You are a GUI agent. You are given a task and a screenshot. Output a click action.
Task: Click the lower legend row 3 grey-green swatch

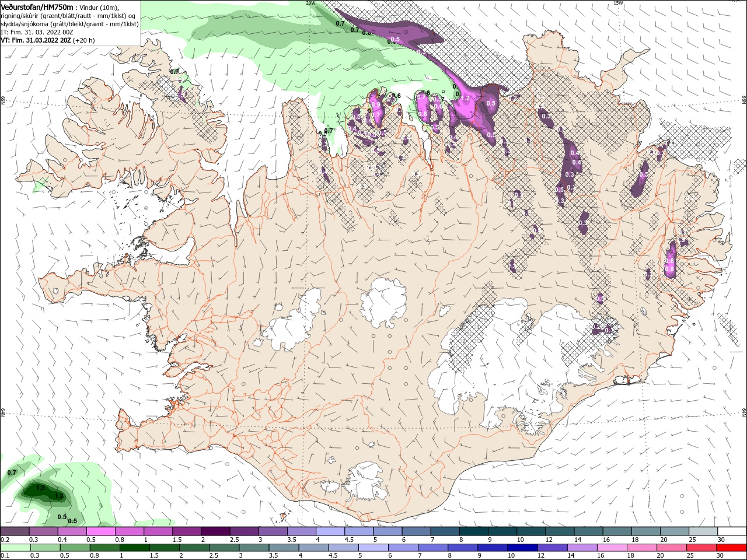click(x=254, y=548)
